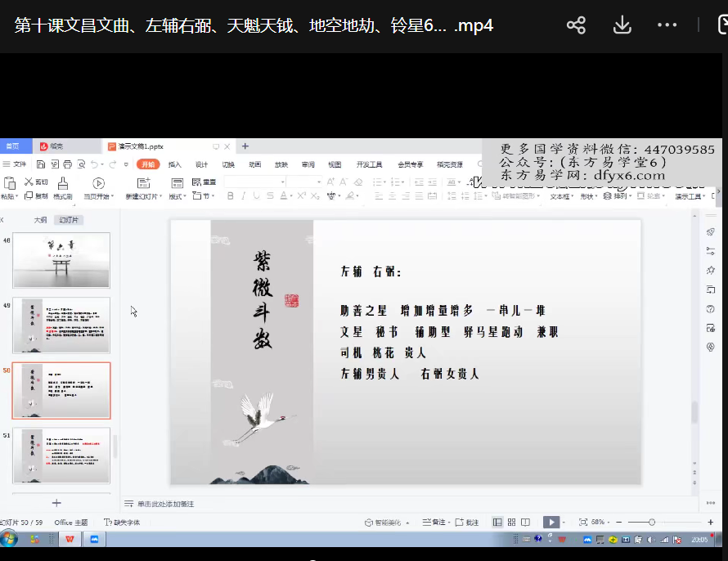This screenshot has height=561, width=728.
Task: Click the download icon in the video header
Action: 622,25
